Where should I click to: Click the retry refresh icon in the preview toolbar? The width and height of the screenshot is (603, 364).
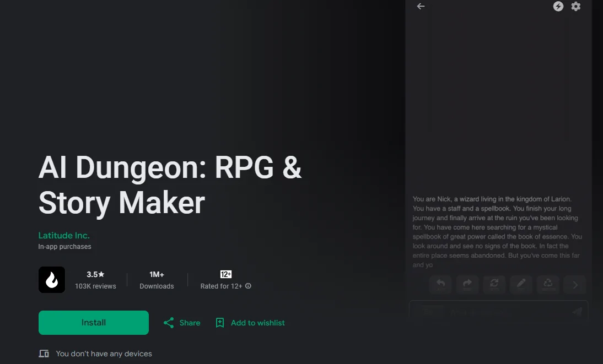click(494, 285)
